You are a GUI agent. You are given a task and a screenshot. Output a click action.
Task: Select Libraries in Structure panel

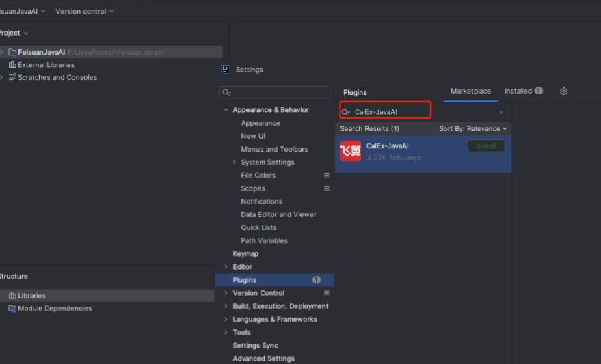pyautogui.click(x=107, y=296)
